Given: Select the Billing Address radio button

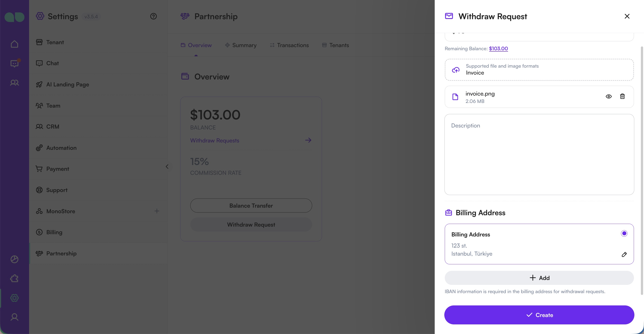Looking at the screenshot, I should 624,233.
